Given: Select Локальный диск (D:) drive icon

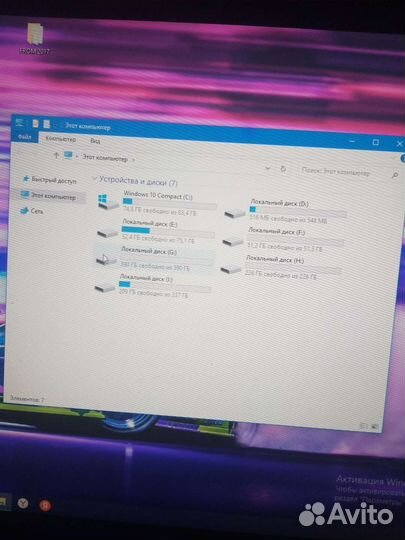Looking at the screenshot, I should click(x=235, y=213).
